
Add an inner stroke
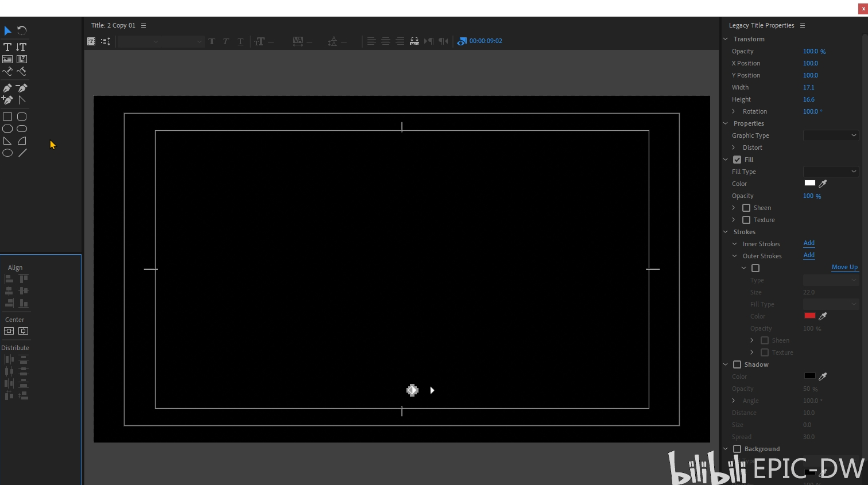tap(809, 243)
